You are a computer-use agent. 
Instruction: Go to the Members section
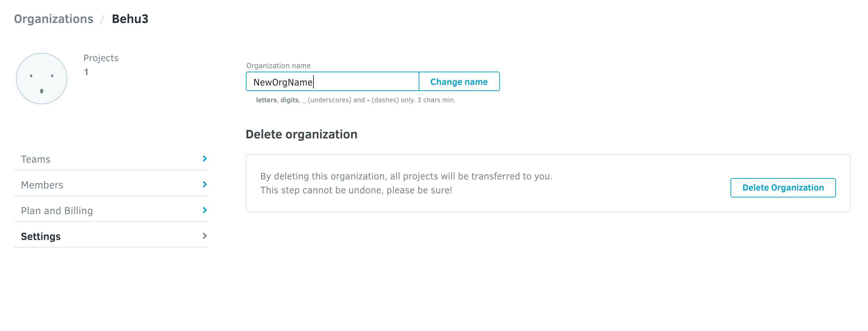point(42,185)
